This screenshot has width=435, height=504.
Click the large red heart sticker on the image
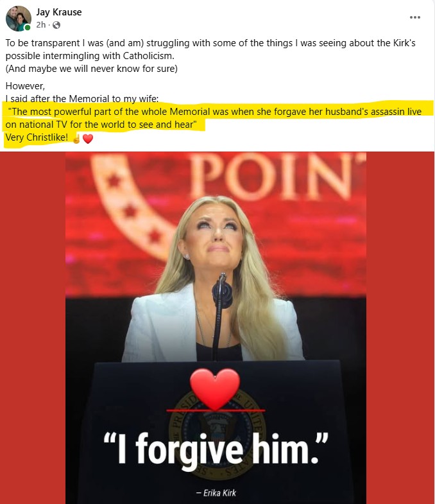(214, 388)
